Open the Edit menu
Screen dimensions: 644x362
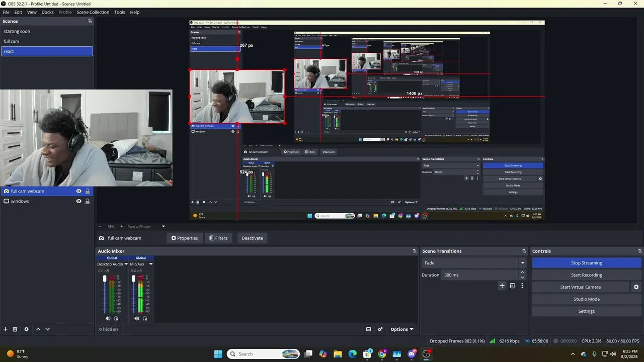click(x=18, y=12)
